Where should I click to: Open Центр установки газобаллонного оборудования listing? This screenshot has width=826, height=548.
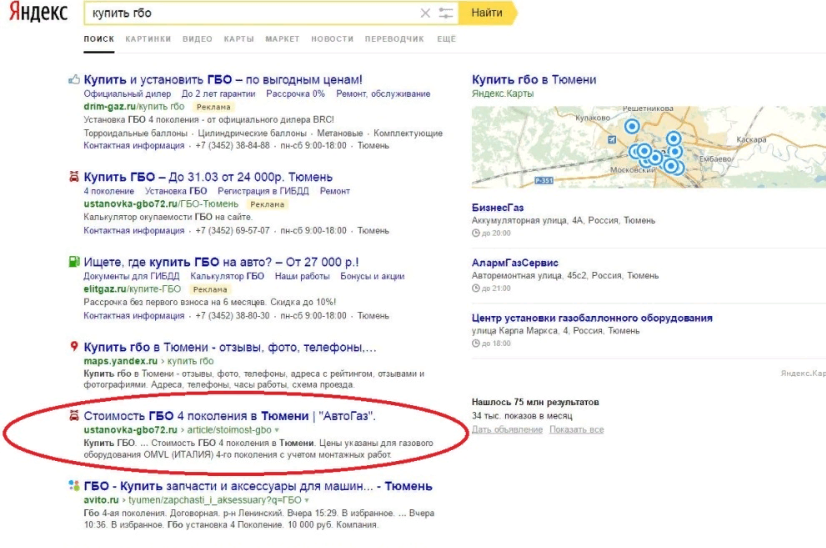pyautogui.click(x=592, y=318)
